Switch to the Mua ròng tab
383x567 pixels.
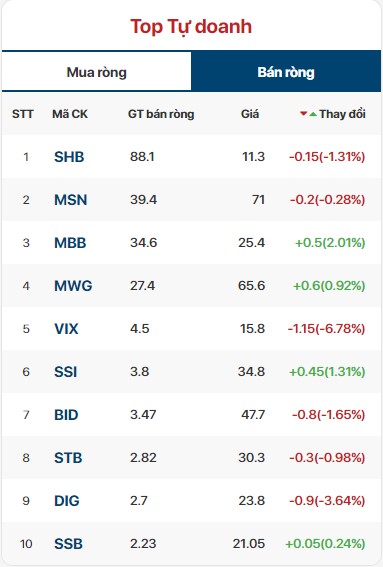tap(97, 72)
